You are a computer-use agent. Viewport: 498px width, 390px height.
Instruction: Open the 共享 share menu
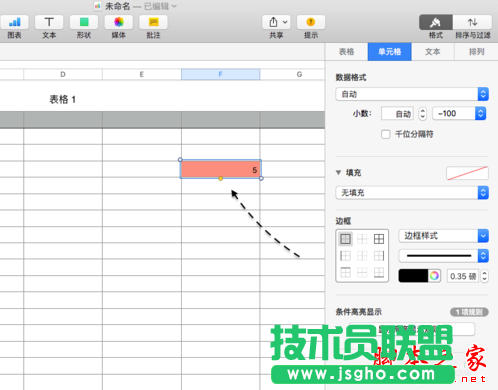(x=276, y=22)
